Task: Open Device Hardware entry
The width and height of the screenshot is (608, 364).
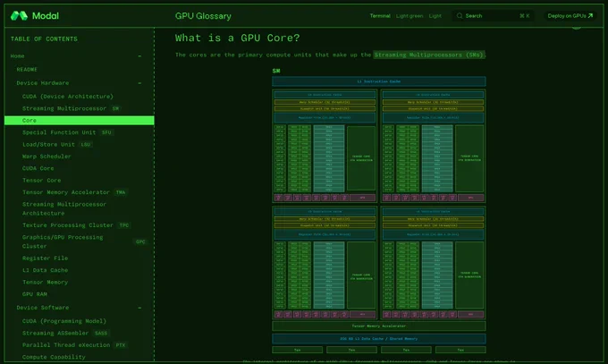Action: click(43, 83)
